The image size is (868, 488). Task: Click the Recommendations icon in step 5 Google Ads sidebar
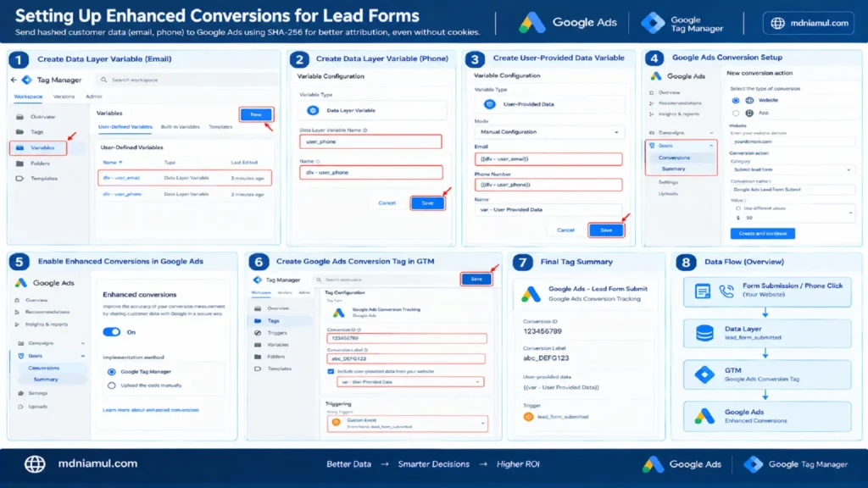[x=17, y=312]
